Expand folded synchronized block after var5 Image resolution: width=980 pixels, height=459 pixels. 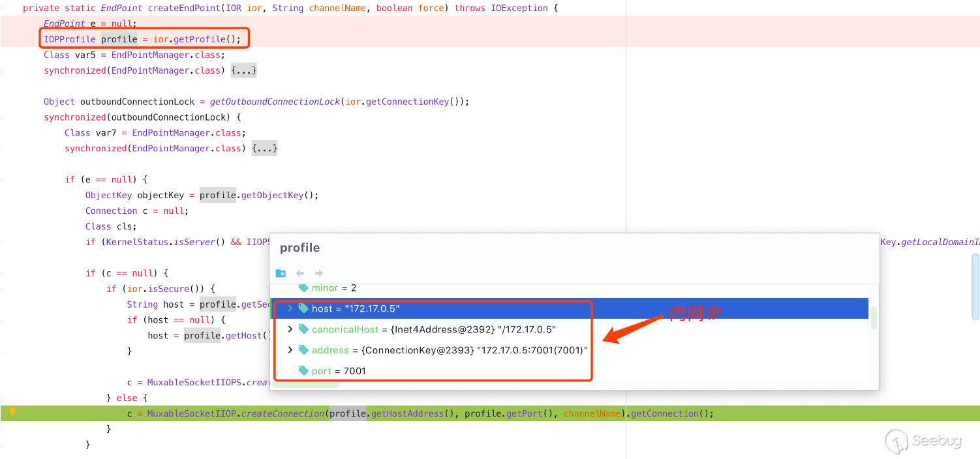(x=244, y=70)
